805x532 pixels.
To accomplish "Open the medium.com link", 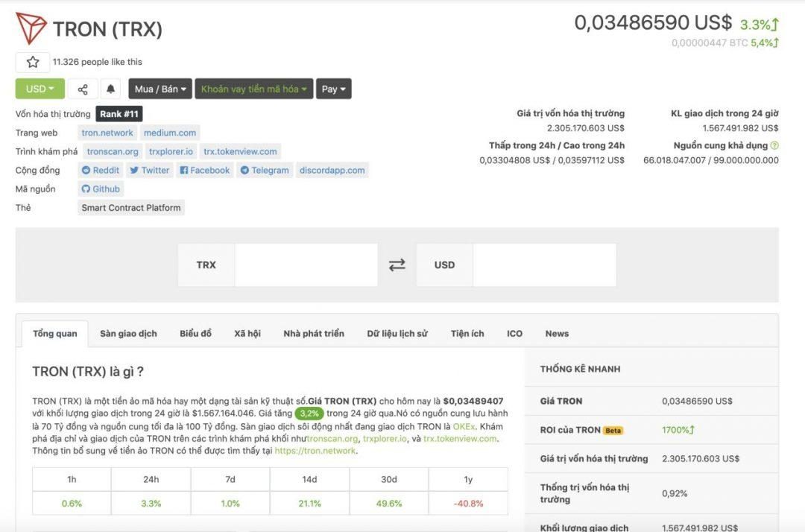I will tap(170, 133).
